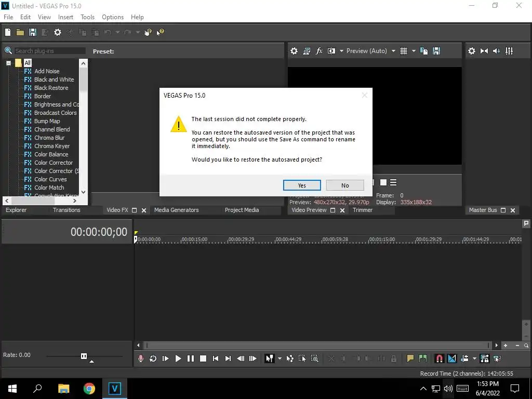
Task: Open the Tools menu
Action: click(x=87, y=17)
